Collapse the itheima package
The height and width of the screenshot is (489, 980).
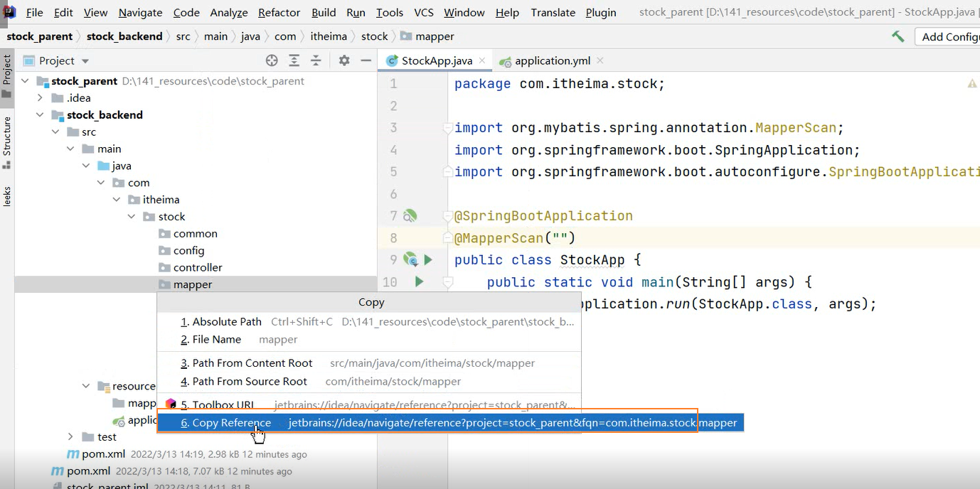pos(116,200)
